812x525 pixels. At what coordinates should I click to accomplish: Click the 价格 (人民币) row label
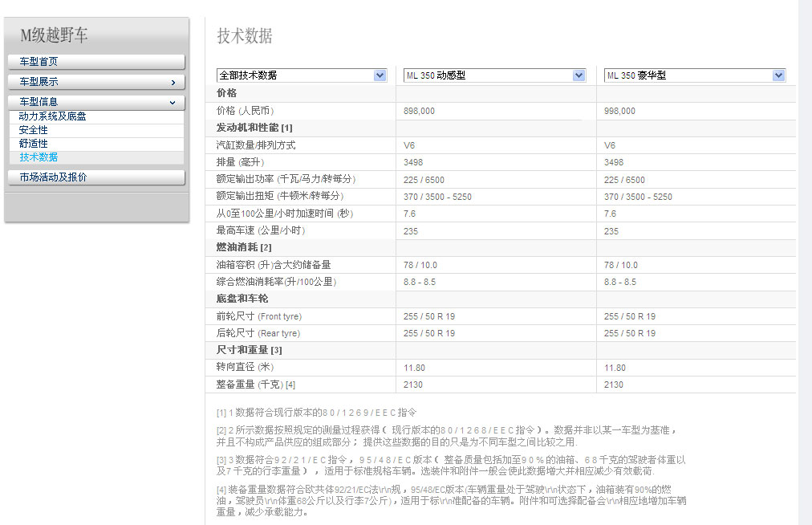point(245,111)
